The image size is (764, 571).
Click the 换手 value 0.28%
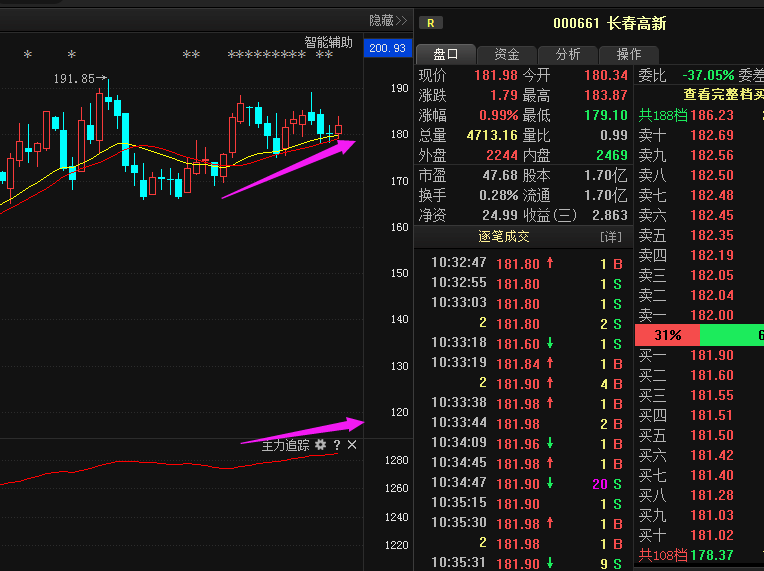(x=498, y=195)
